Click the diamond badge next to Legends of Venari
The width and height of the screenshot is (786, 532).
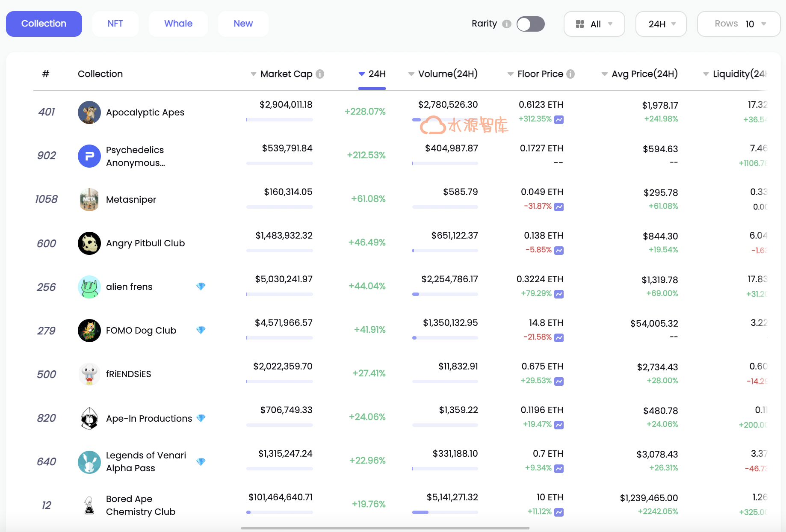[x=201, y=462]
